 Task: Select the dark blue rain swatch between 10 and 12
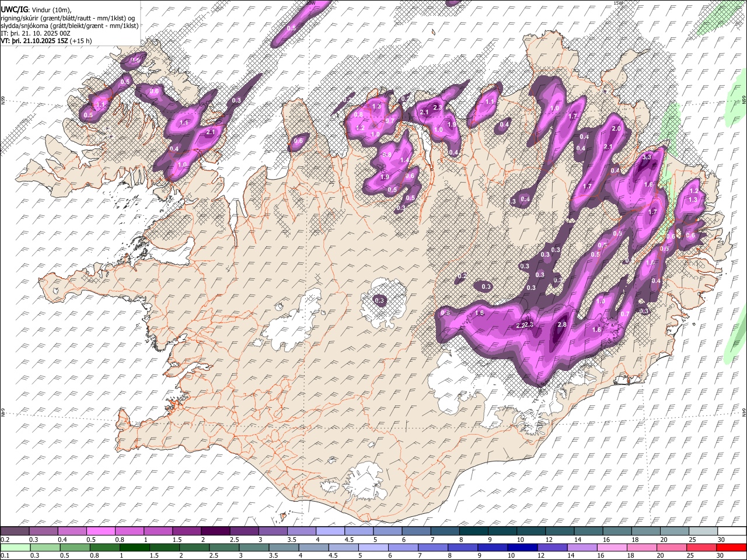522,547
